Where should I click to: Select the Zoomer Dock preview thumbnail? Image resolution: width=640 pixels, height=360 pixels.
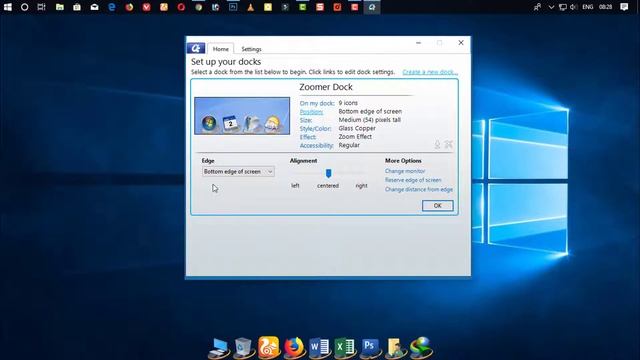[x=242, y=116]
